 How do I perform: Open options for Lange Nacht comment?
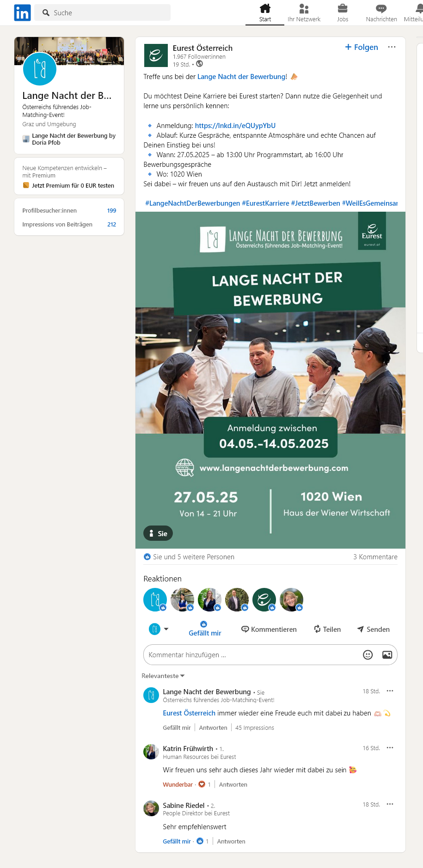point(390,691)
